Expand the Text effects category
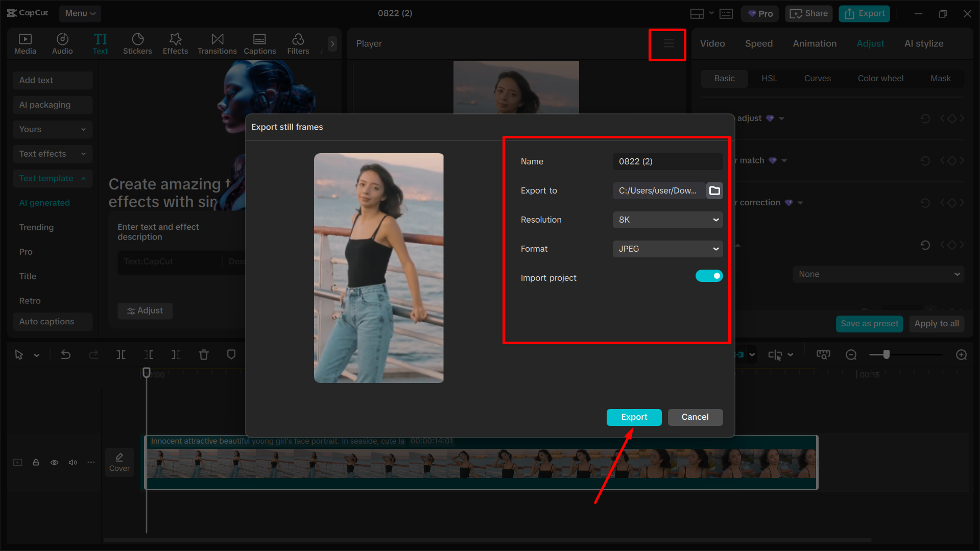The width and height of the screenshot is (980, 551). point(53,154)
